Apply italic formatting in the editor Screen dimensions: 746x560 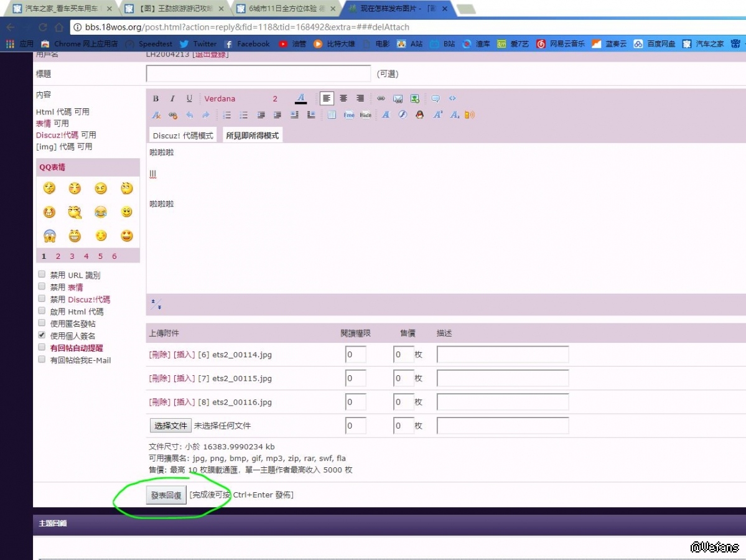coord(172,99)
